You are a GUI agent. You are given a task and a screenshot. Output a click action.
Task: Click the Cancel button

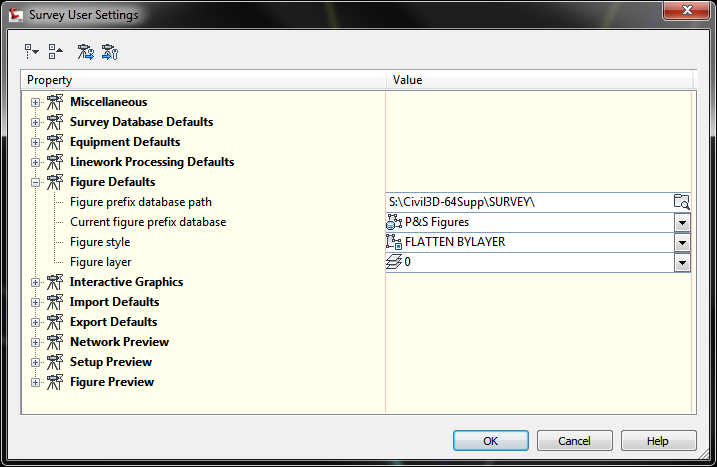click(574, 441)
